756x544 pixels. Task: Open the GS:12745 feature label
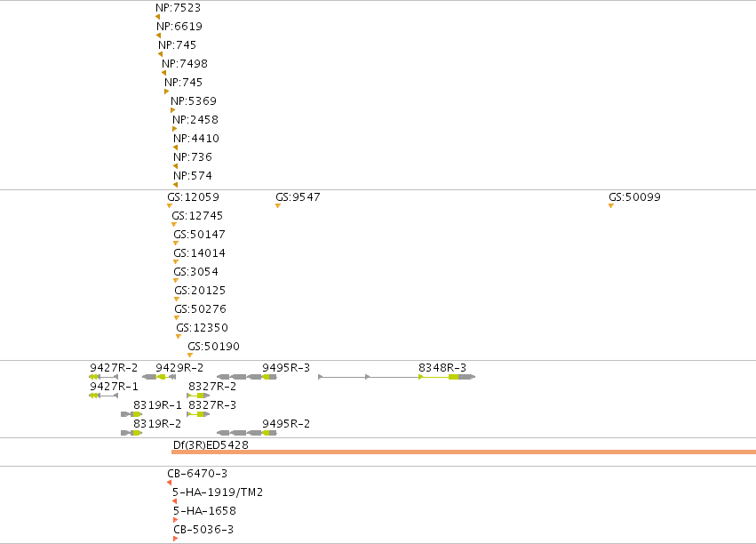tap(197, 216)
